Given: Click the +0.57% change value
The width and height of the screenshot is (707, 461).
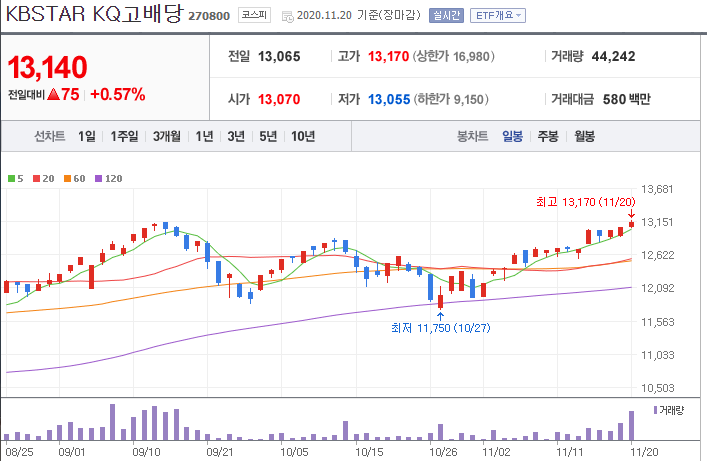Looking at the screenshot, I should [x=117, y=94].
